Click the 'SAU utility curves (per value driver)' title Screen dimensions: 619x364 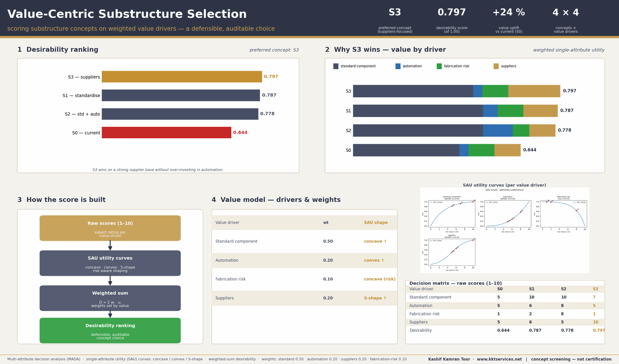pyautogui.click(x=504, y=185)
